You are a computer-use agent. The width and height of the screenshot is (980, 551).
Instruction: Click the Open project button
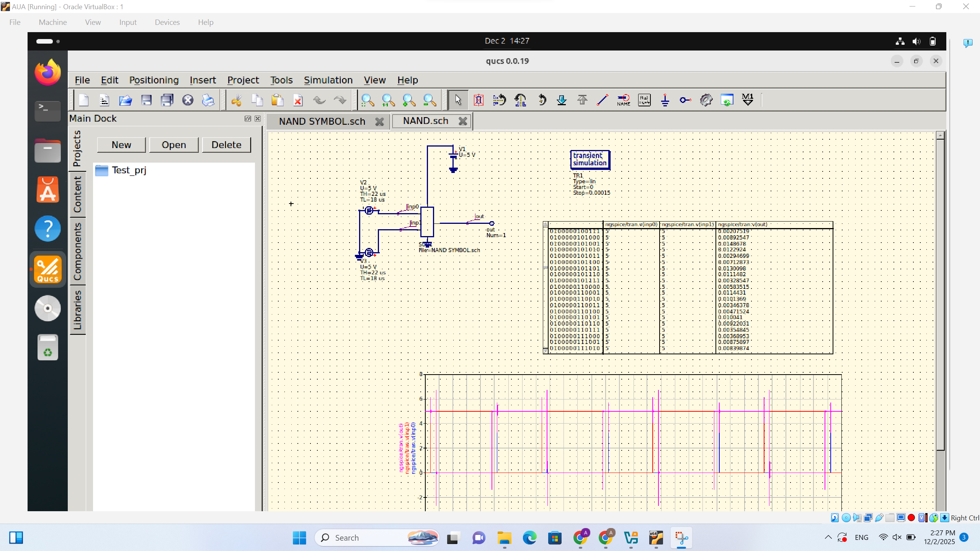pyautogui.click(x=174, y=145)
